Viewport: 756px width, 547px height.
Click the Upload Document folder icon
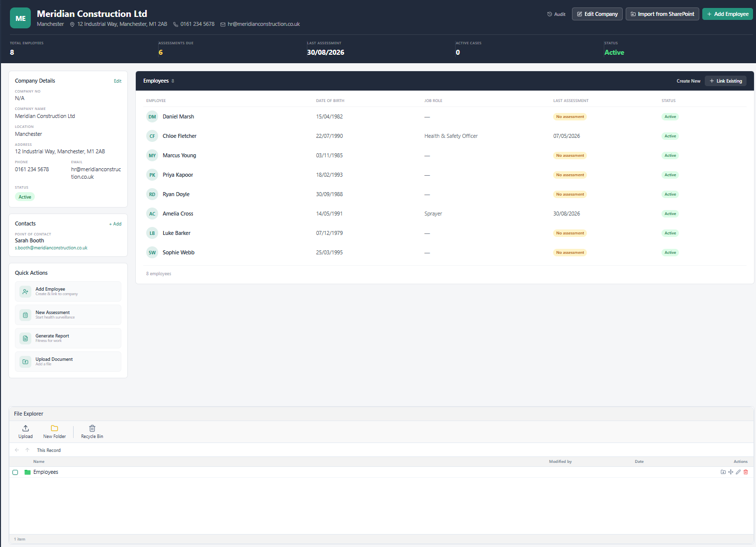click(x=25, y=362)
